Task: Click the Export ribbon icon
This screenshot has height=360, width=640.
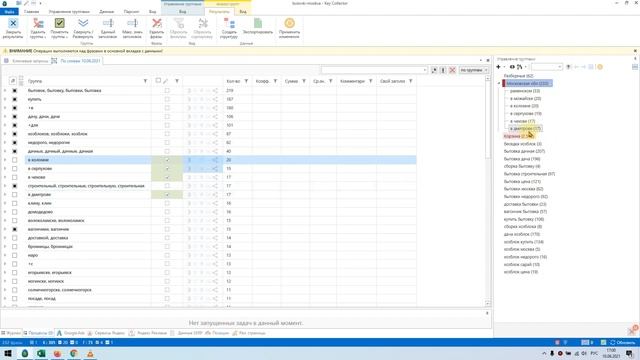Action: click(258, 24)
